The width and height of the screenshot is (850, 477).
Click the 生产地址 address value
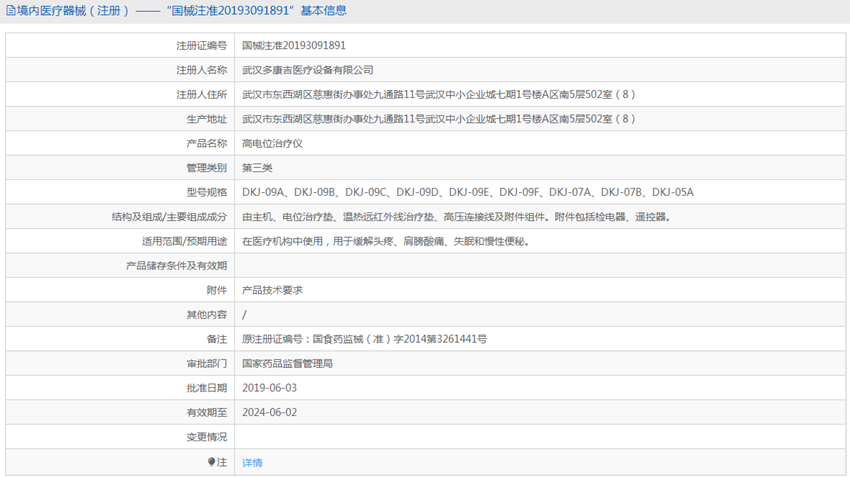[438, 119]
